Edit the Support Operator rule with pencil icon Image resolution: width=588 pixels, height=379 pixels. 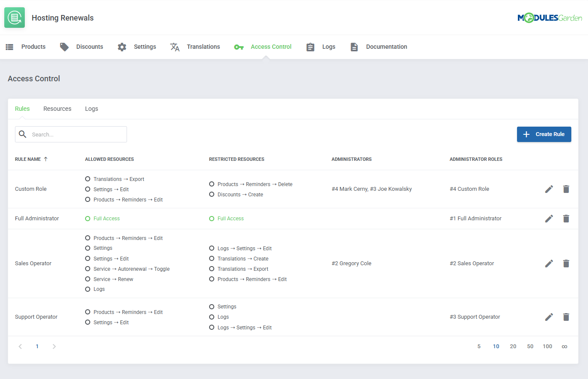(x=549, y=317)
